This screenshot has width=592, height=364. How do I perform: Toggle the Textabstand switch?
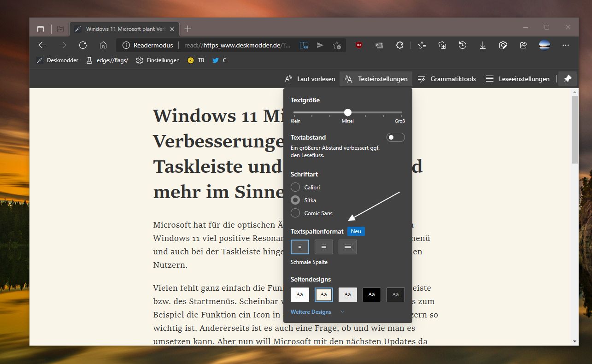(x=395, y=137)
